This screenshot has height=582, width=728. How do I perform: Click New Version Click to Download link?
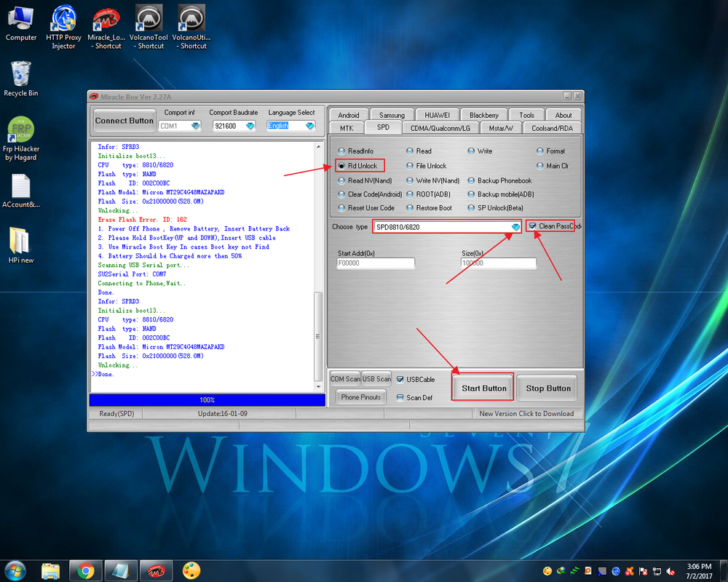pos(526,413)
